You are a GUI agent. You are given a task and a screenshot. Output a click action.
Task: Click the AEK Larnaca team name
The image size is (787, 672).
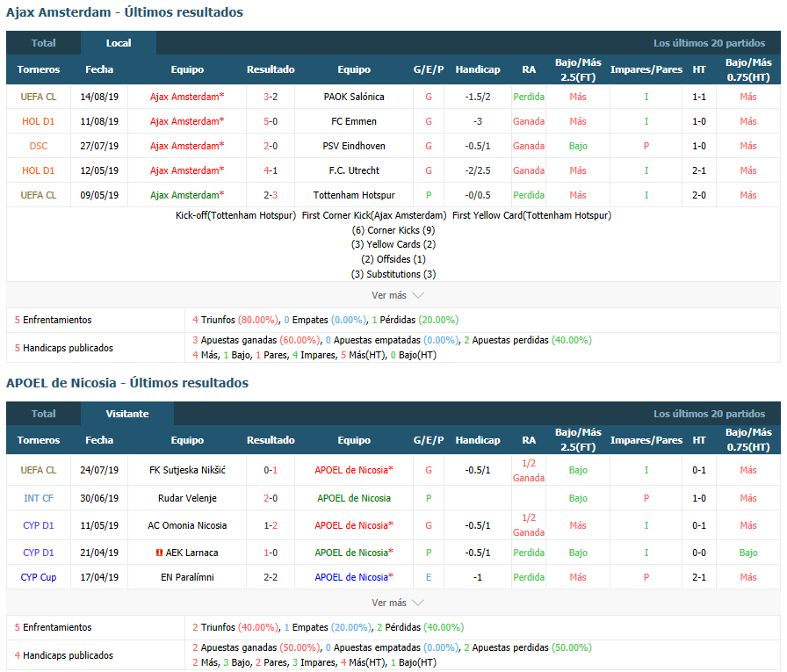pyautogui.click(x=191, y=553)
